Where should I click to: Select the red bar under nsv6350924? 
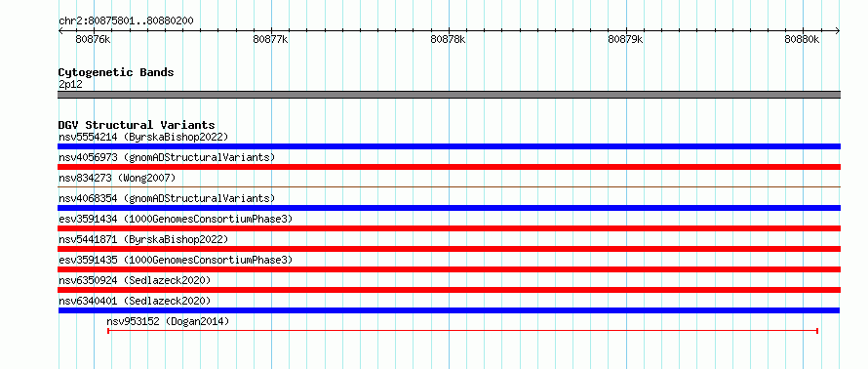[449, 290]
